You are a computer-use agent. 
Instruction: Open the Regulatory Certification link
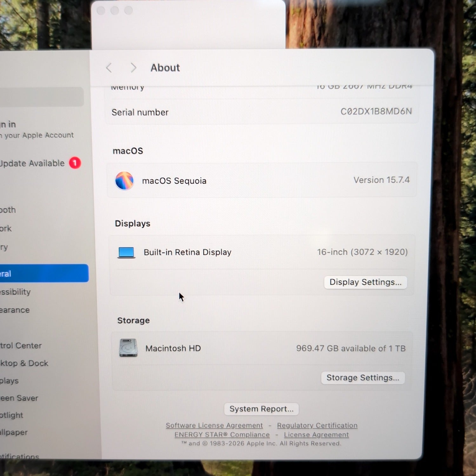(317, 425)
